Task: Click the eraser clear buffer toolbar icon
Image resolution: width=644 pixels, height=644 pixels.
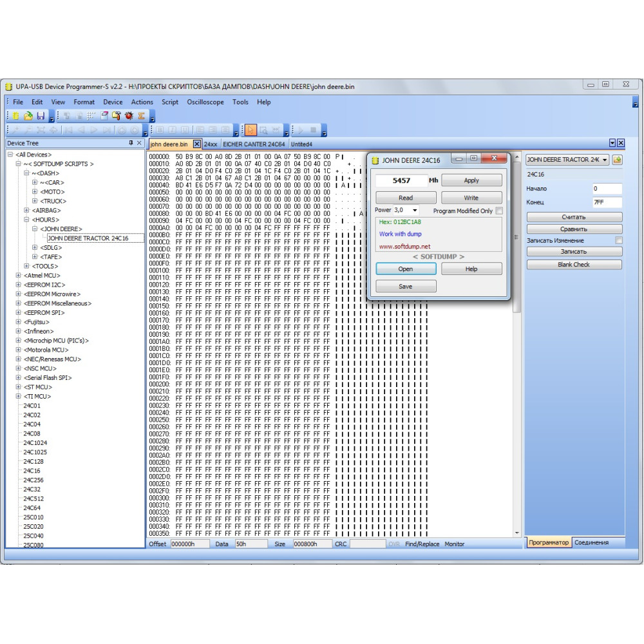Action: coord(104,116)
